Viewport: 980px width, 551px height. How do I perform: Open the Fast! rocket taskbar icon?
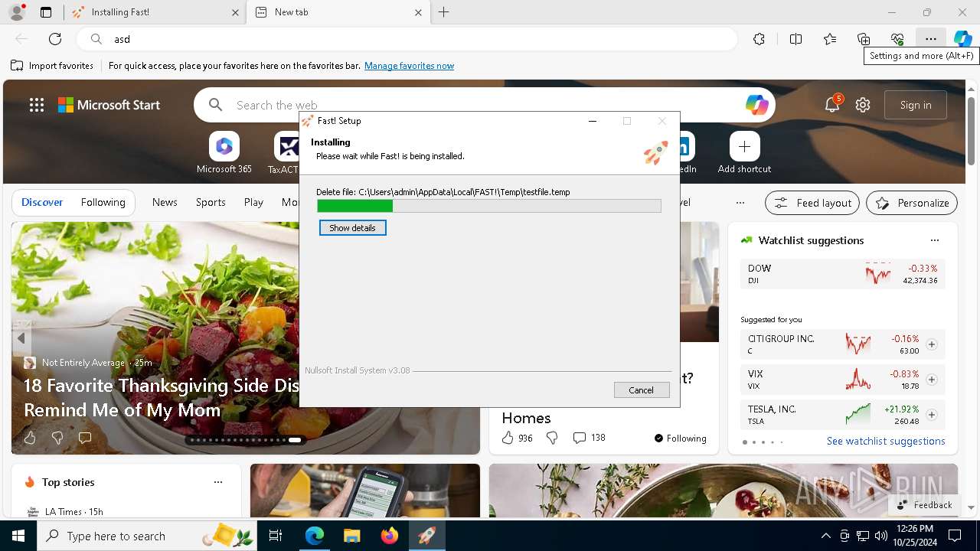tap(427, 536)
